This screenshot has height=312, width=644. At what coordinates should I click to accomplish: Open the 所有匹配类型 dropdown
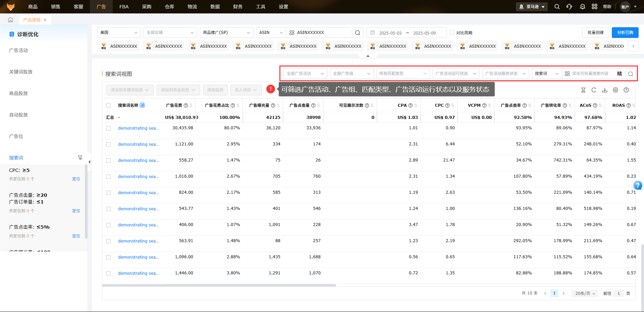402,74
